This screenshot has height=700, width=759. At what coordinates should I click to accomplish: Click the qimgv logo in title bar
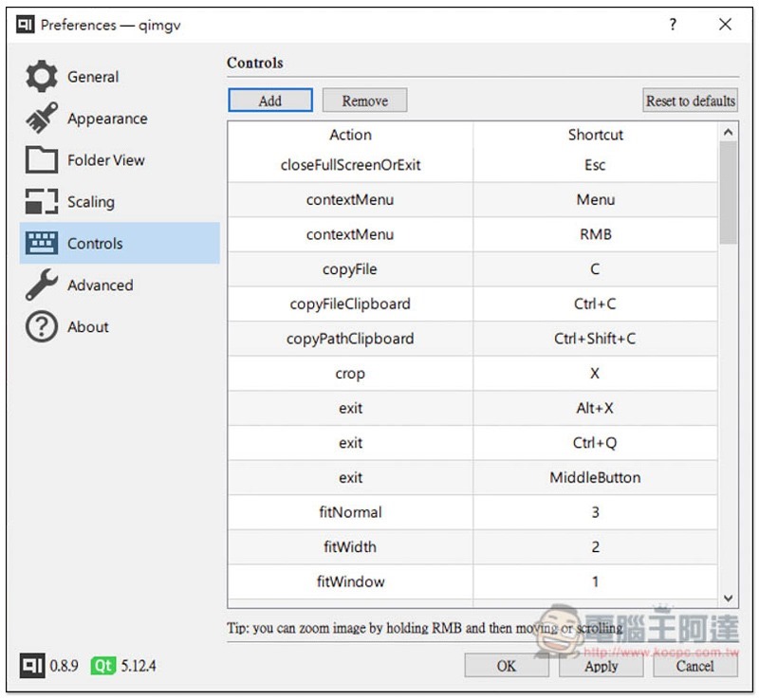pos(26,25)
